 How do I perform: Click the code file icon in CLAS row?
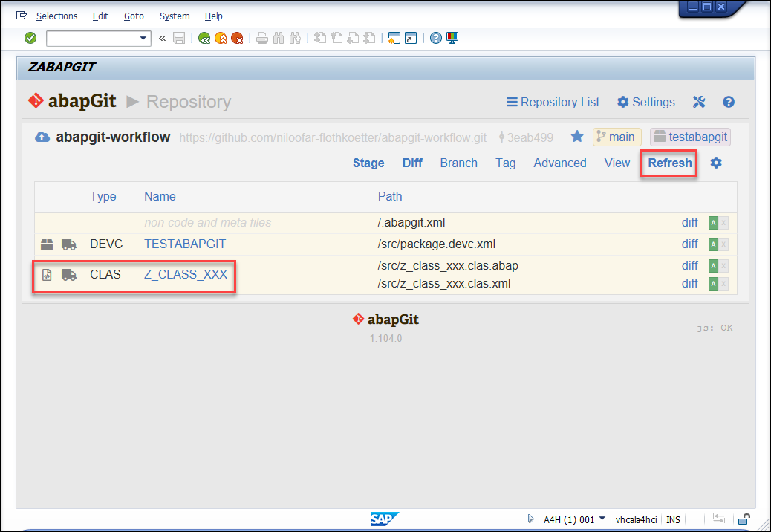pos(47,275)
